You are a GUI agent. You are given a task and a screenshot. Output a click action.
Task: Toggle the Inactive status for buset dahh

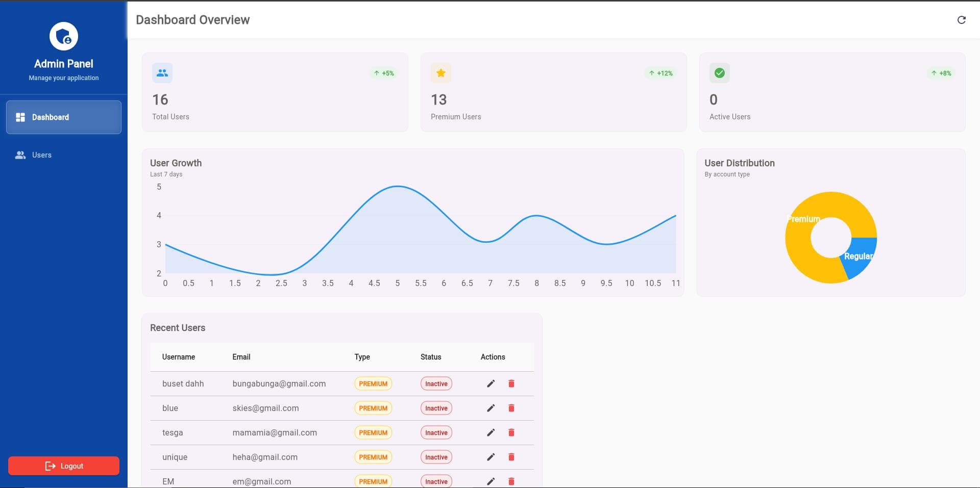pos(436,383)
